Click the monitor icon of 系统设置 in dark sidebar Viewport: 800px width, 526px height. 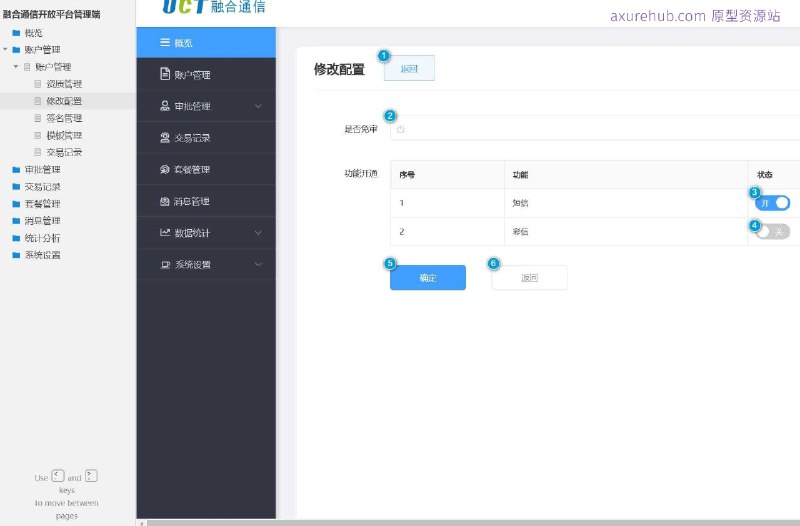pyautogui.click(x=165, y=264)
